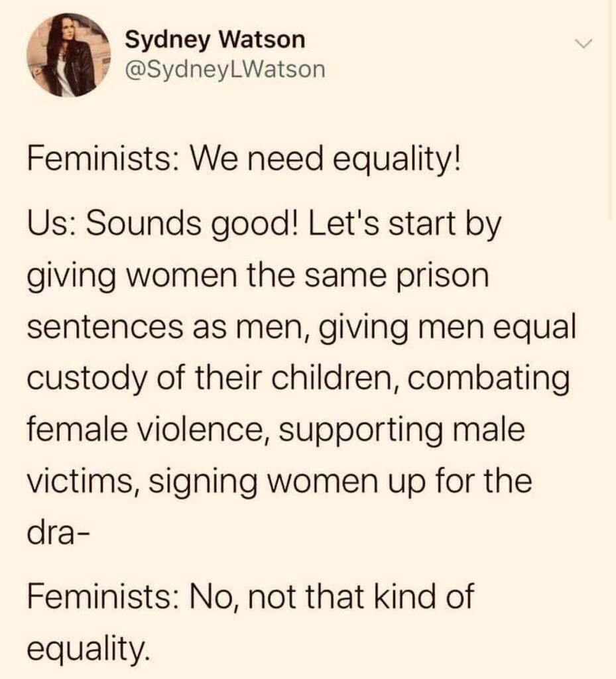This screenshot has height=679, width=616.
Task: Open the @SydneyLWatson handle link
Action: pos(225,68)
